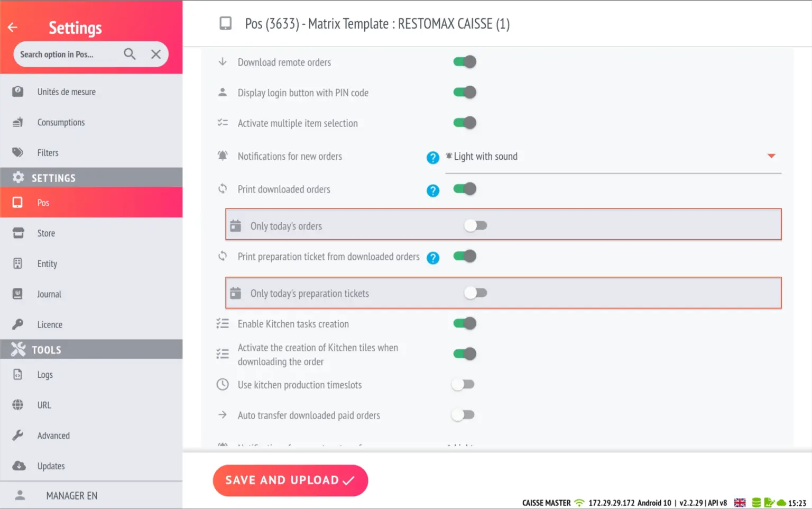Image resolution: width=812 pixels, height=509 pixels.
Task: Click help icon beside Print downloaded orders
Action: (x=433, y=190)
